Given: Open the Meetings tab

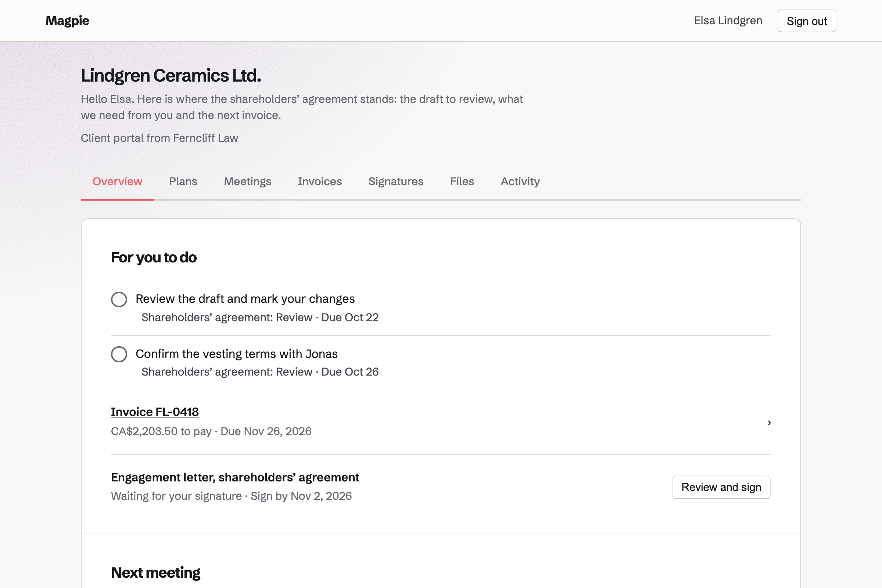Looking at the screenshot, I should coord(247,182).
